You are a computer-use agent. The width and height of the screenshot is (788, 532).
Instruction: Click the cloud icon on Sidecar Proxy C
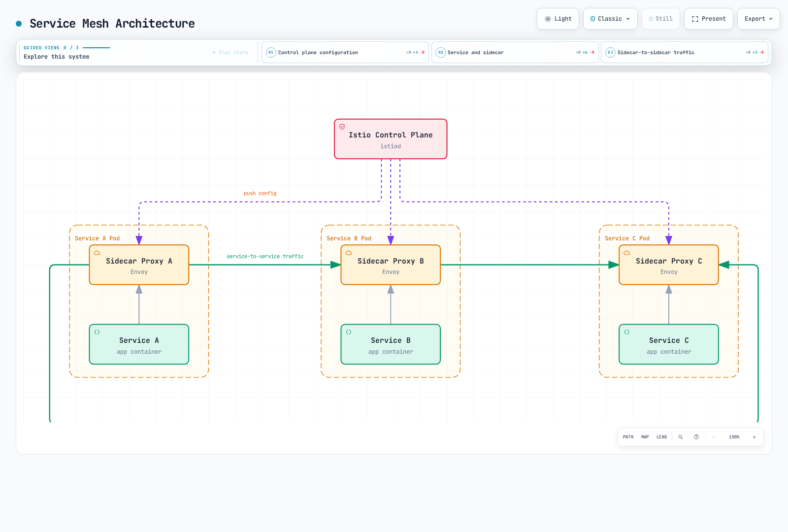tap(627, 253)
